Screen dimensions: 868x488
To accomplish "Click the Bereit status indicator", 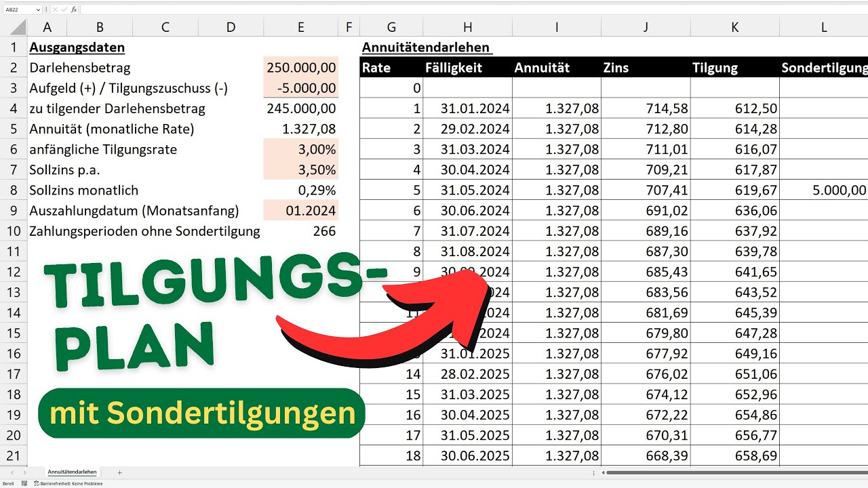I will pyautogui.click(x=8, y=483).
